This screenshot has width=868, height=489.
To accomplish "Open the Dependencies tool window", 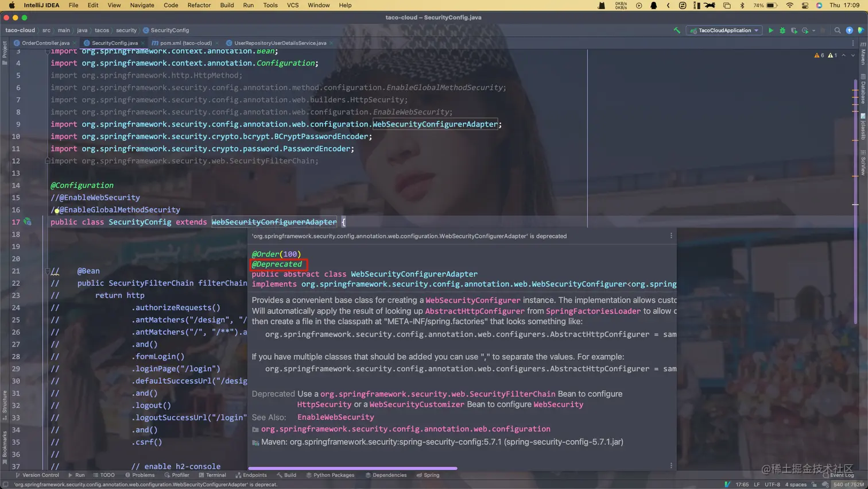I will pos(385,475).
